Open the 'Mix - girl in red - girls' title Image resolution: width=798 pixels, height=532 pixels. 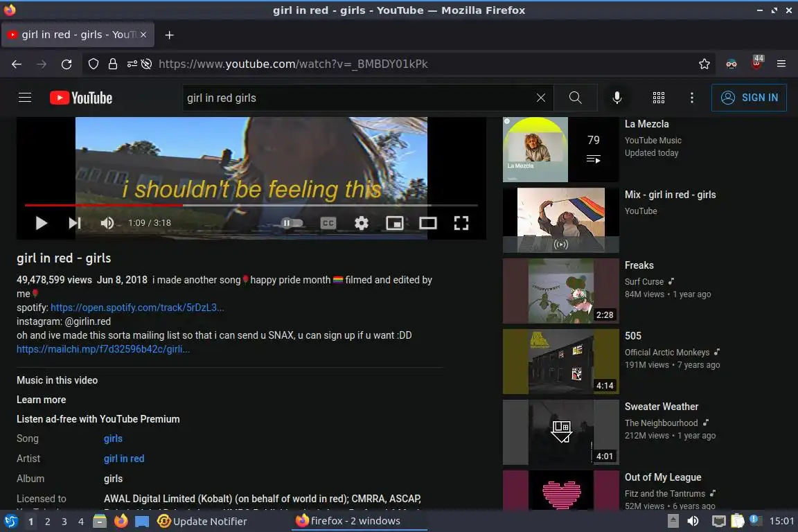tap(671, 195)
